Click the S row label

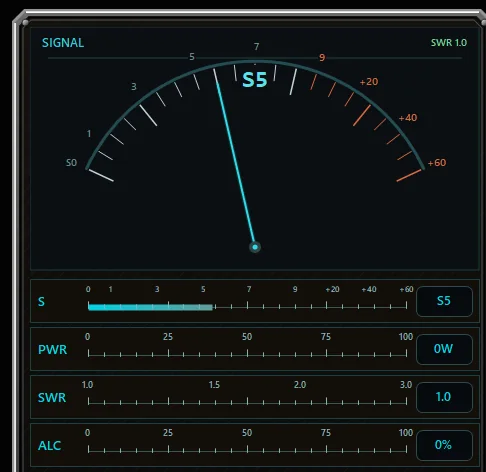(41, 302)
